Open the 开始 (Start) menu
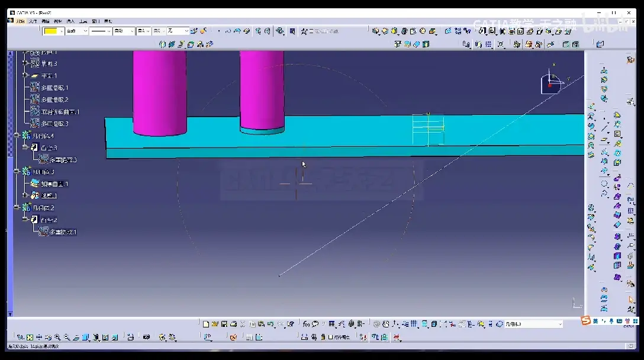Image resolution: width=644 pixels, height=360 pixels. (21, 21)
